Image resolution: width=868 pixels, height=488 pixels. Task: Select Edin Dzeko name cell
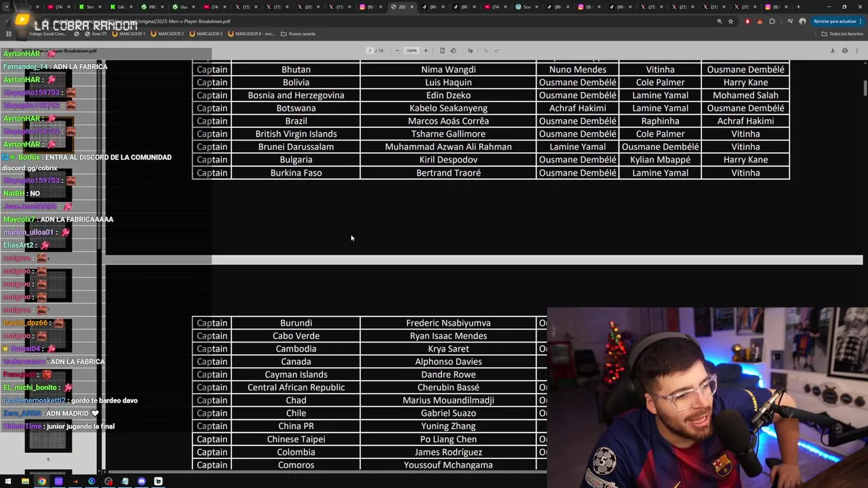click(x=448, y=95)
